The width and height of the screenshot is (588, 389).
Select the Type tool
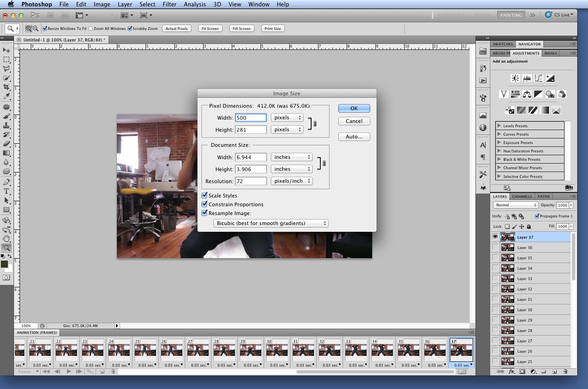click(6, 191)
